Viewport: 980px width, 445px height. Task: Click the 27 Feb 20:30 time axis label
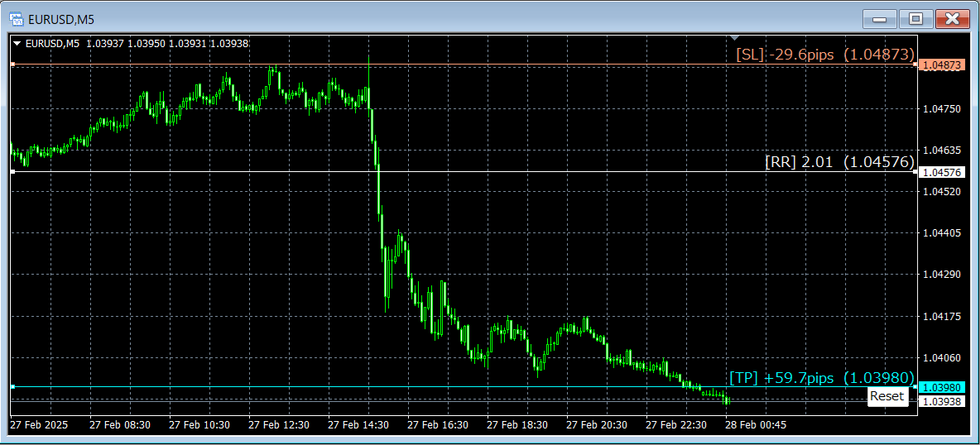click(x=596, y=425)
